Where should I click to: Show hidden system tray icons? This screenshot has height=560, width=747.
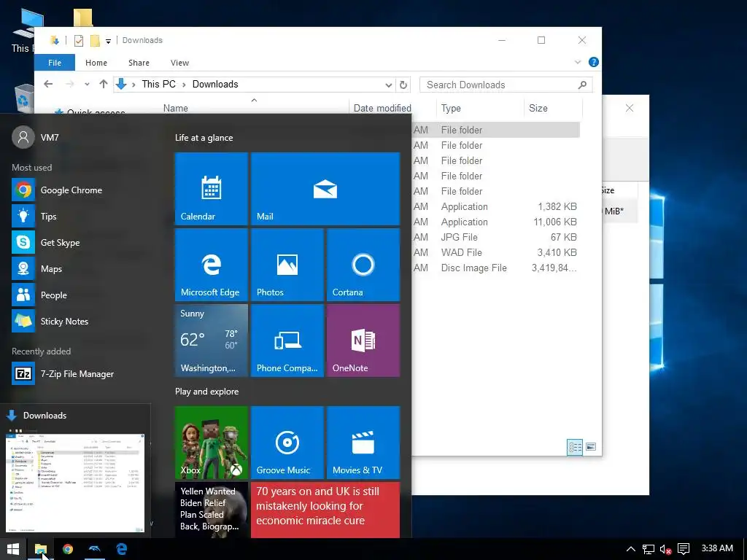[x=630, y=549]
